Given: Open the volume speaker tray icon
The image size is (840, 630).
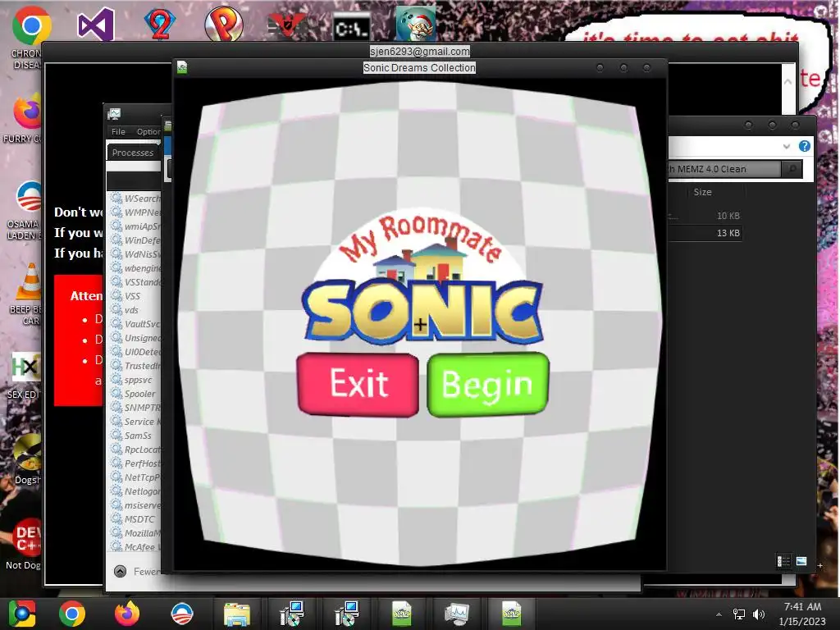Looking at the screenshot, I should [x=758, y=614].
